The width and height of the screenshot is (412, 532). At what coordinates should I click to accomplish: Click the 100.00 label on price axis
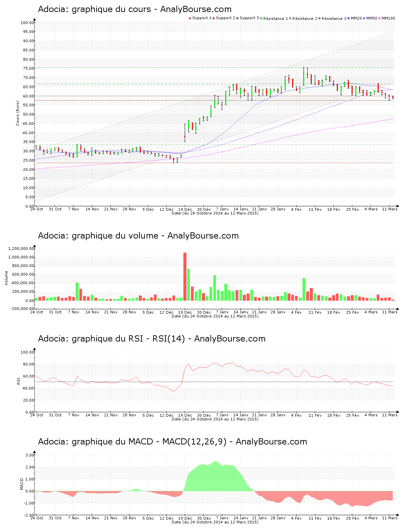coord(27,23)
